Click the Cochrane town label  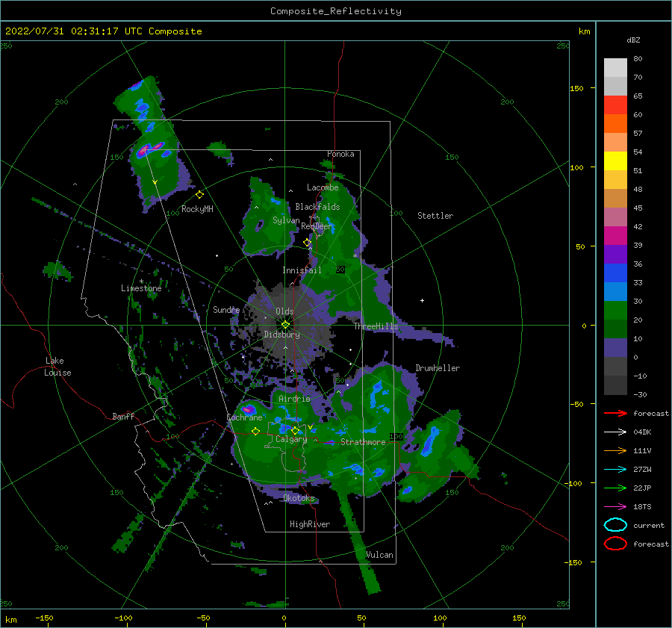[x=244, y=417]
